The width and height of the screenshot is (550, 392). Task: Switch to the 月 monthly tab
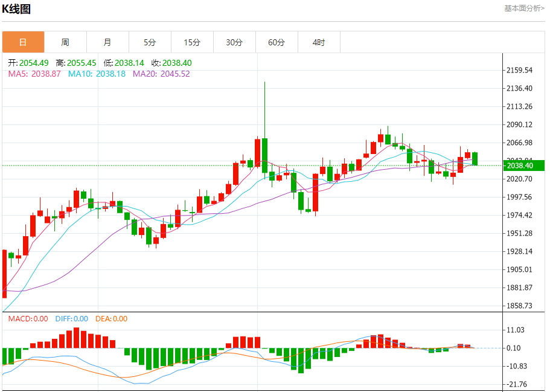click(x=107, y=42)
